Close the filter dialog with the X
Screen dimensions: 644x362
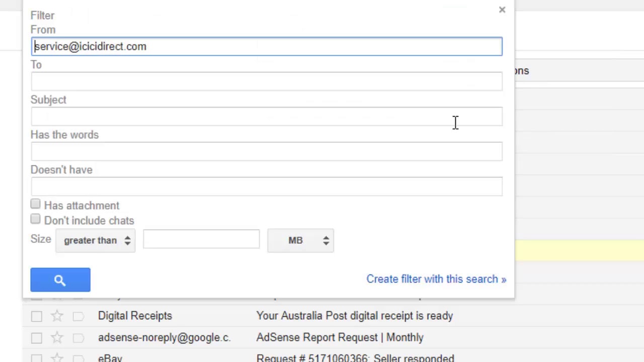point(502,10)
